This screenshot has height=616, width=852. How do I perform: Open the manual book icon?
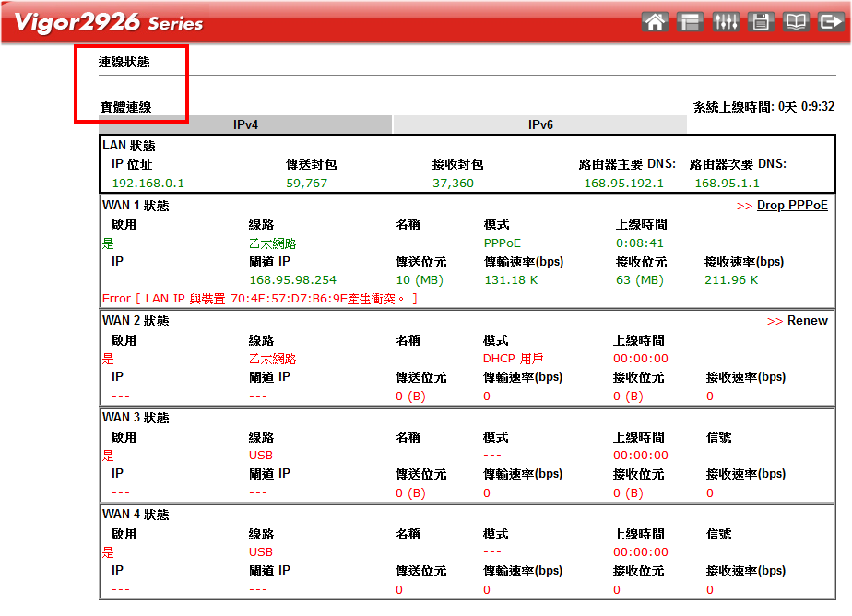796,22
